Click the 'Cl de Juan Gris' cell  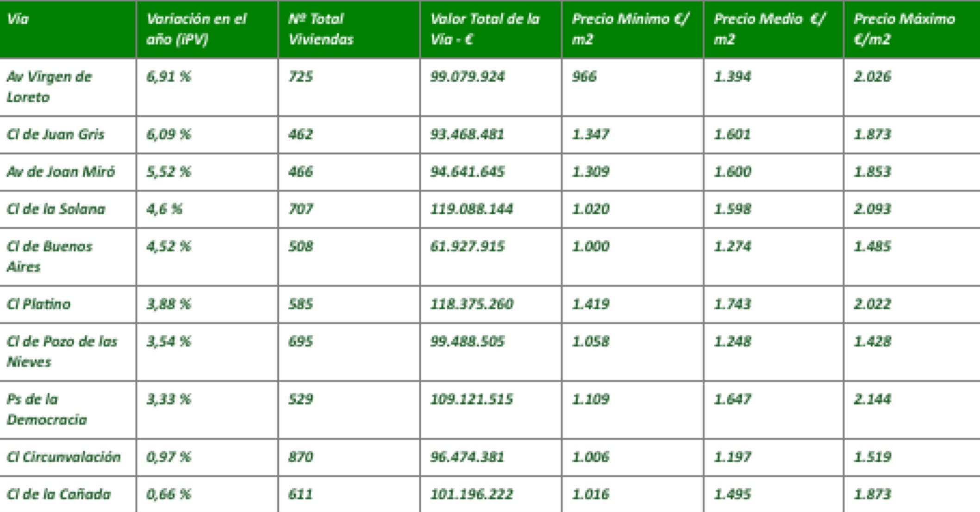[56, 135]
